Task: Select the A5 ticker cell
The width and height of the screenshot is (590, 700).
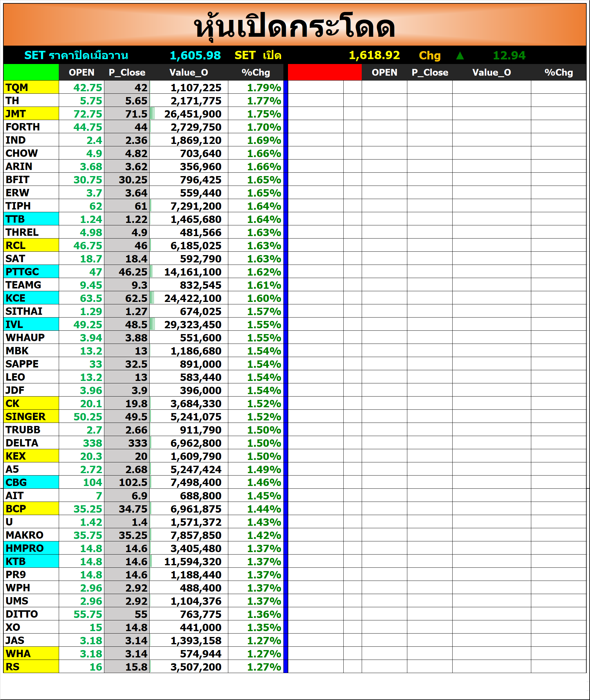Action: pyautogui.click(x=31, y=469)
